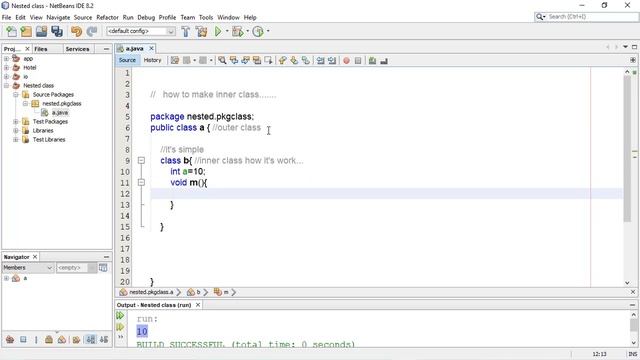
Task: Click the Redo arrow icon
Action: (92, 31)
